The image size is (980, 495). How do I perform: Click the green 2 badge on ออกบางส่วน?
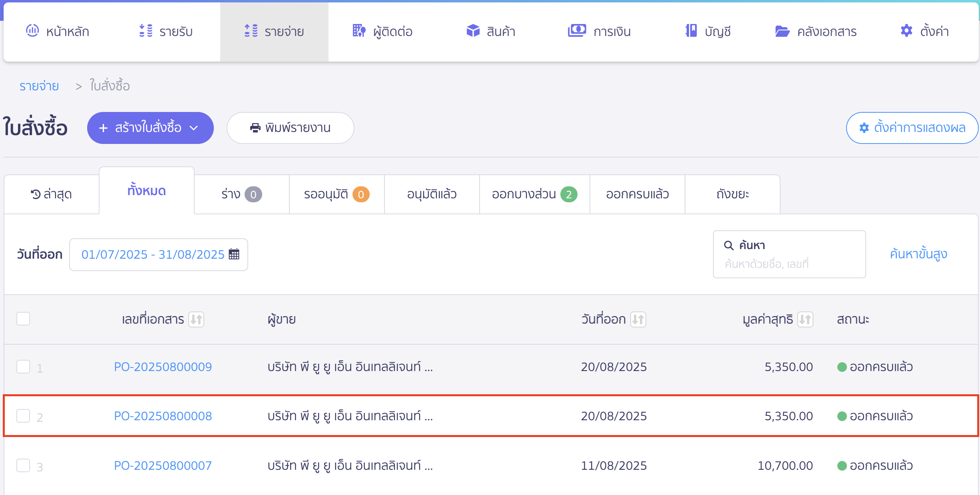(x=569, y=194)
